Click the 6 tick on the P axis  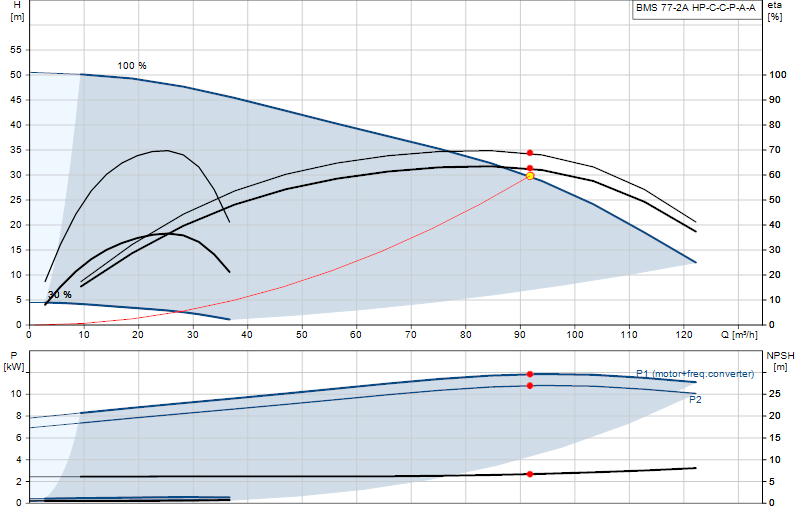point(18,438)
